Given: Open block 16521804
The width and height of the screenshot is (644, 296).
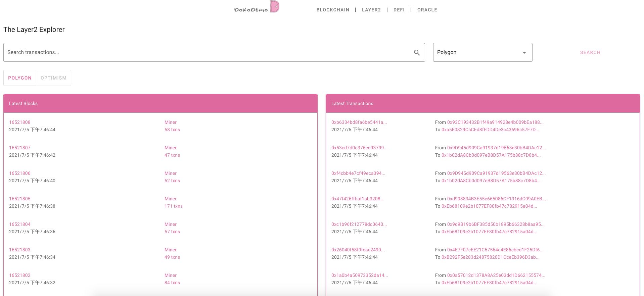Looking at the screenshot, I should 20,224.
